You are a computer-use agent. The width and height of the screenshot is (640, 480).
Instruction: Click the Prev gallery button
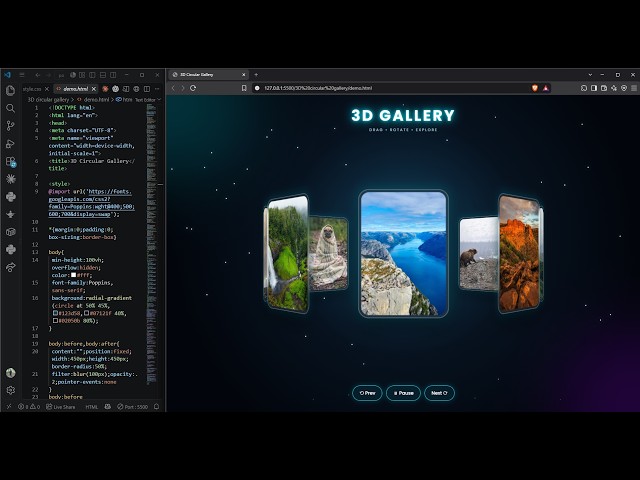[x=367, y=393]
